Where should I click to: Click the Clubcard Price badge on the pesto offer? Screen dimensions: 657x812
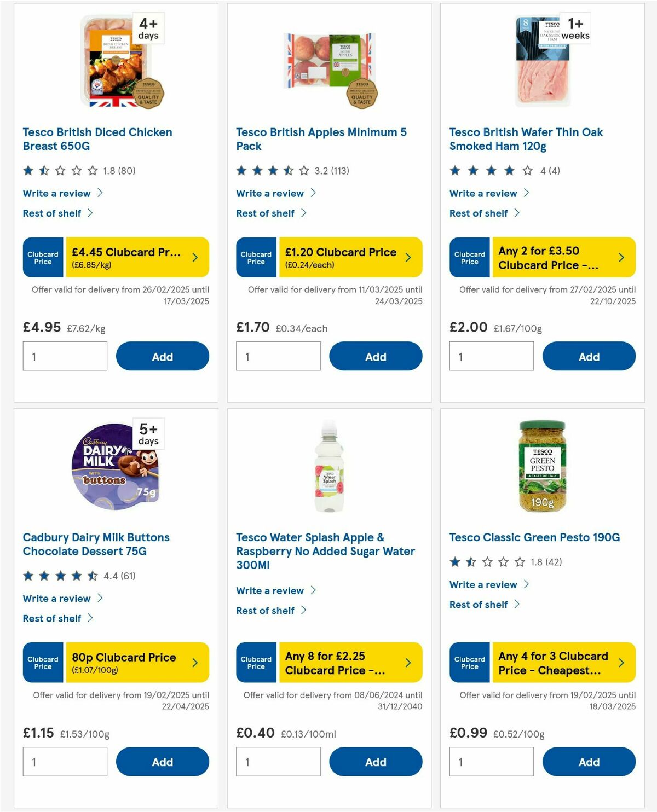pyautogui.click(x=469, y=662)
